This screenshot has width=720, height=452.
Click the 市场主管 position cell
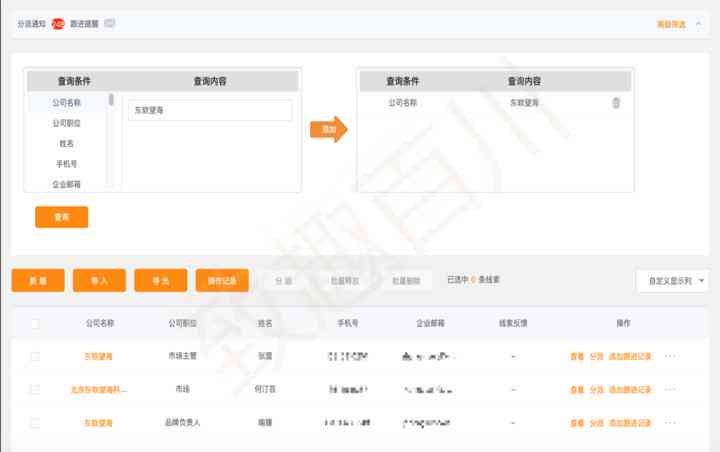tap(182, 356)
